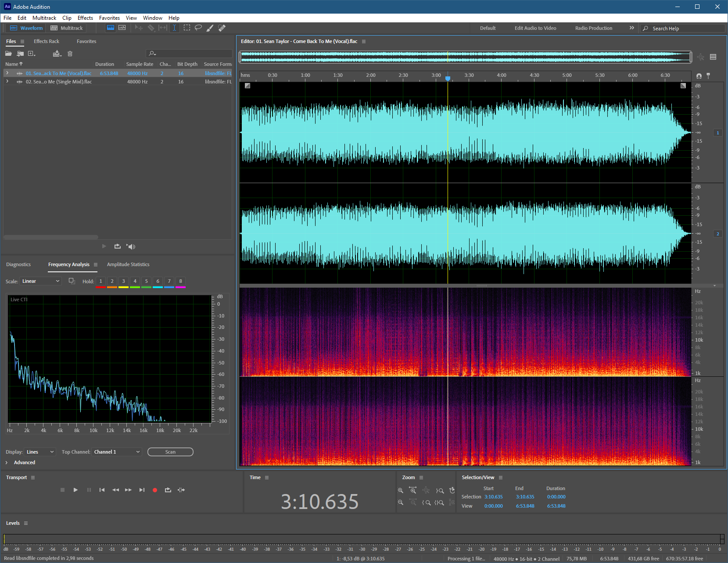The width and height of the screenshot is (728, 563).
Task: Open Insert into Multitrack dropdown
Action: click(57, 54)
